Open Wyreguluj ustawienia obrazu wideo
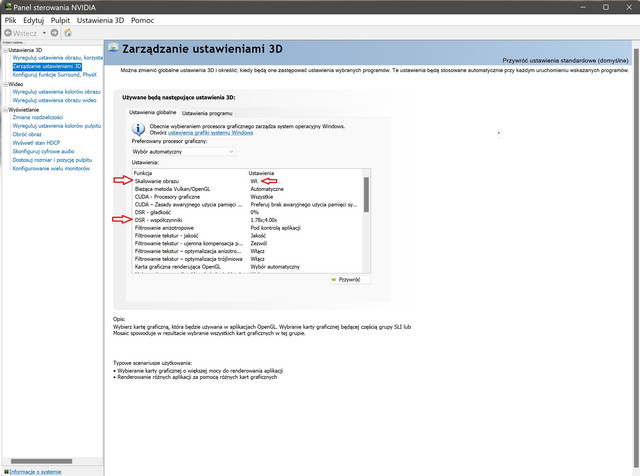Viewport: 640px width, 476px height. click(x=54, y=100)
